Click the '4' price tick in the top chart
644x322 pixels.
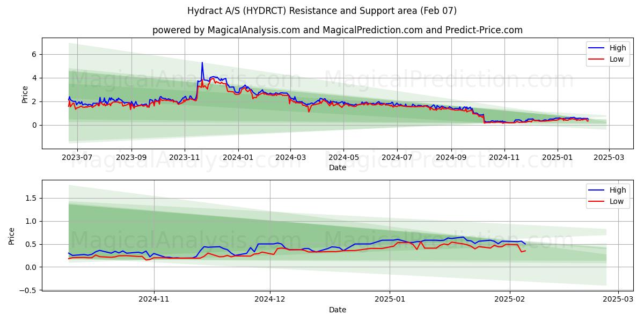34,78
